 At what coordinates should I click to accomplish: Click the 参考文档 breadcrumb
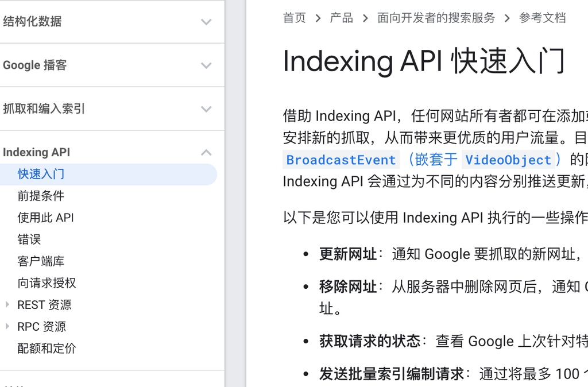coord(542,18)
